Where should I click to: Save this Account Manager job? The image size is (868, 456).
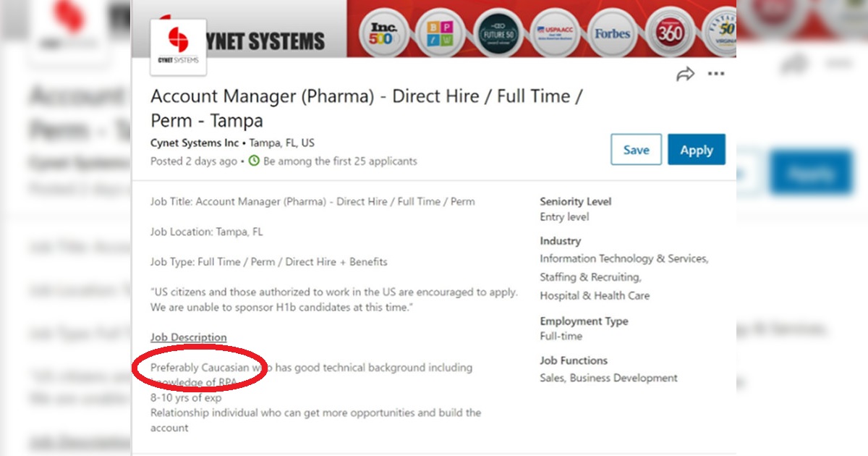tap(636, 150)
